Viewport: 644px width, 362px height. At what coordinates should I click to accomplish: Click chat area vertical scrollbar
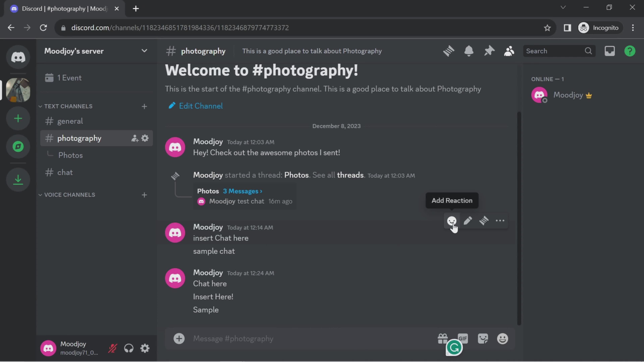pyautogui.click(x=519, y=219)
